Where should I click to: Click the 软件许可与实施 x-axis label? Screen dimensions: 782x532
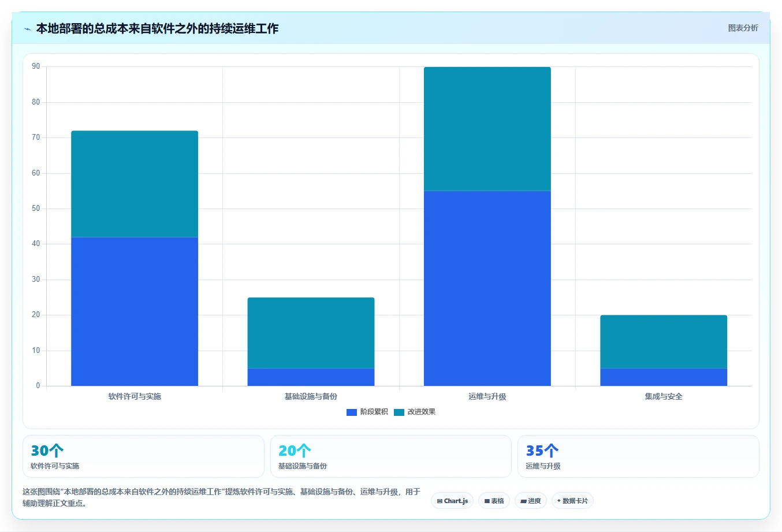coord(135,396)
